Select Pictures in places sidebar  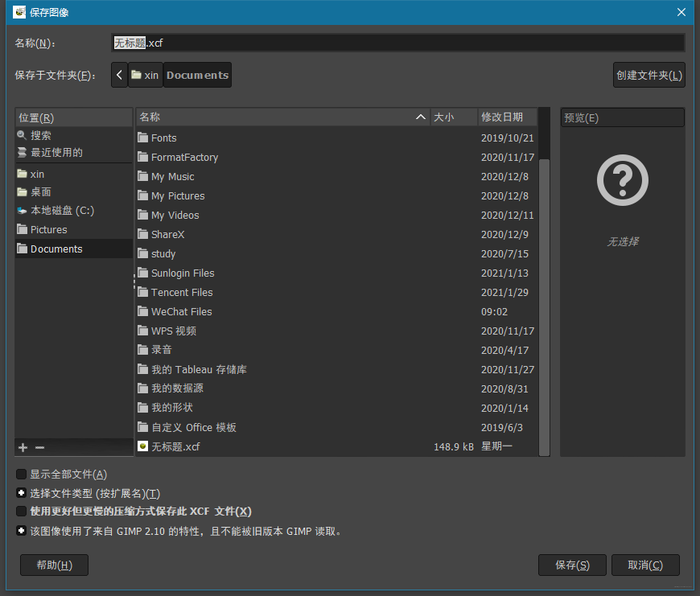pyautogui.click(x=74, y=229)
